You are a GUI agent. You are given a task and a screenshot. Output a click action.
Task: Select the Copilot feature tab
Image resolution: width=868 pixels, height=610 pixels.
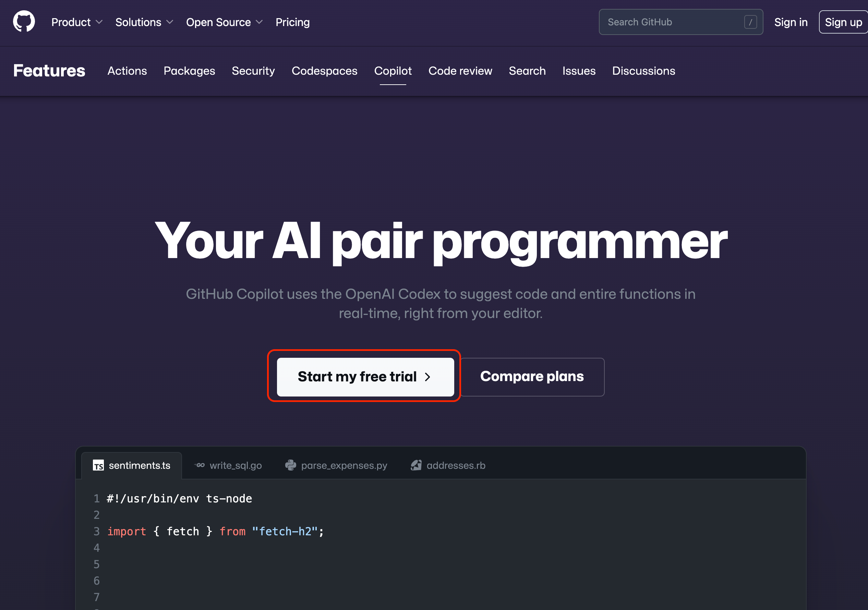pyautogui.click(x=393, y=71)
